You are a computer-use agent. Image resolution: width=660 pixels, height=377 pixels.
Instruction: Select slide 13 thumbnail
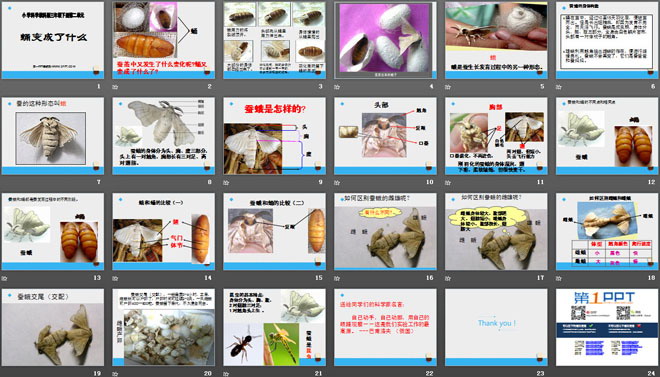click(x=53, y=232)
